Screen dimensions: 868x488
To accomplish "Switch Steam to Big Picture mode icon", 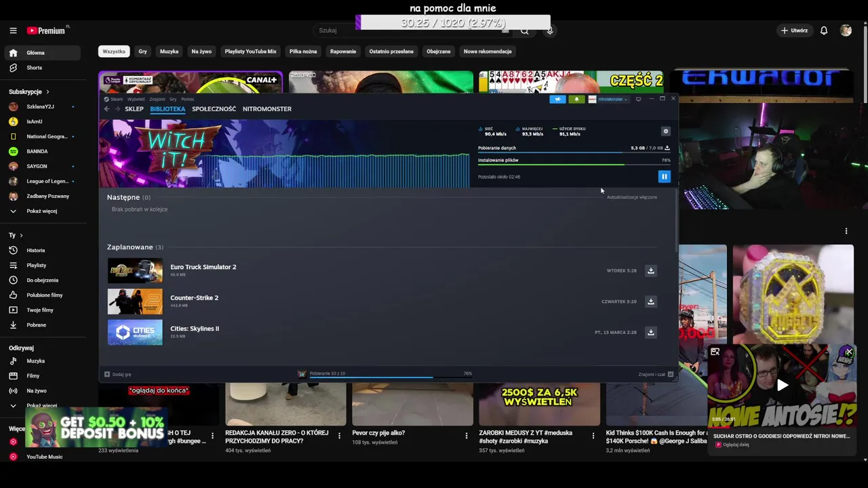I will tap(638, 99).
